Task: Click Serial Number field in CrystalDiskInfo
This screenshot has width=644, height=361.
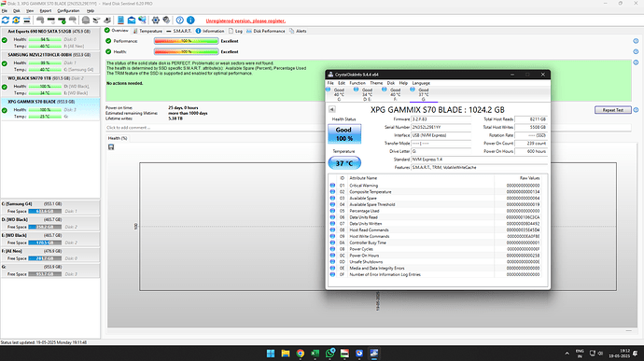Action: point(441,127)
